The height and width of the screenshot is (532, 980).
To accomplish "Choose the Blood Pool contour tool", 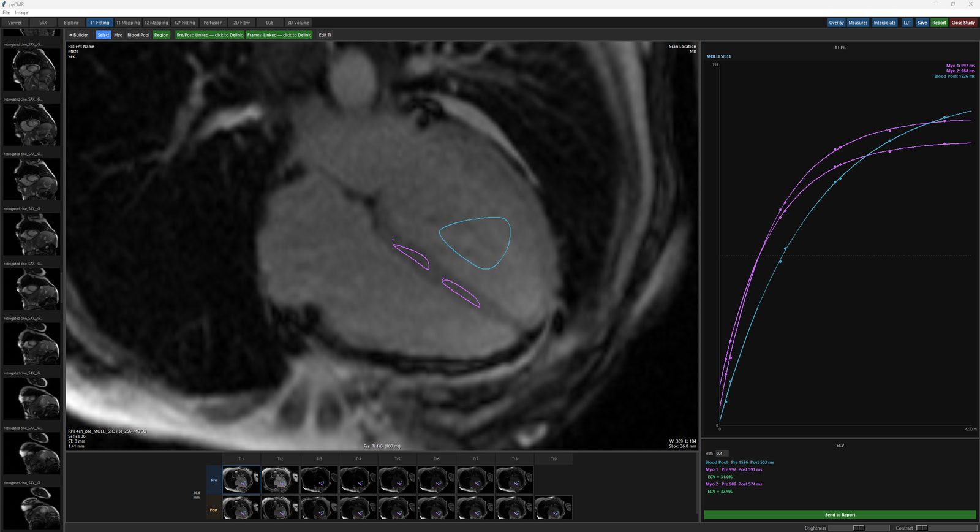I will tap(138, 35).
